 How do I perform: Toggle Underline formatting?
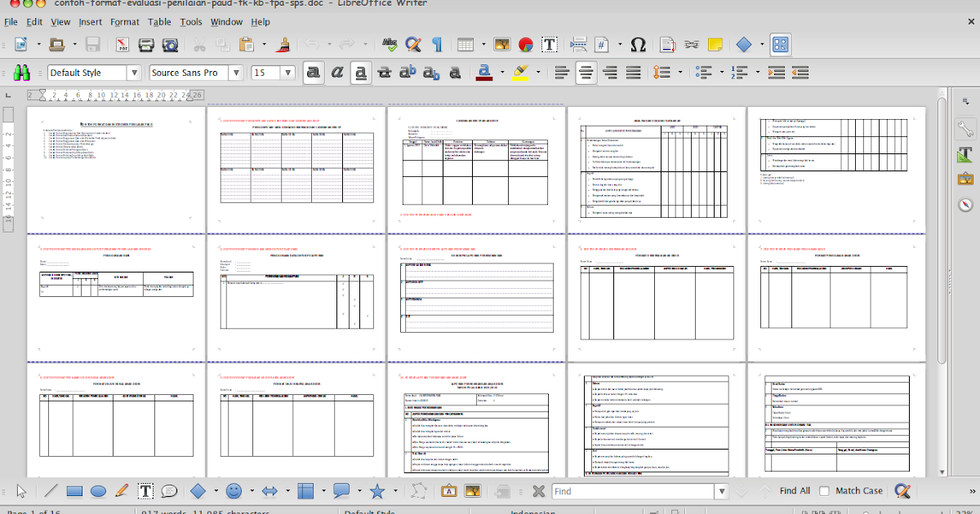[x=360, y=73]
